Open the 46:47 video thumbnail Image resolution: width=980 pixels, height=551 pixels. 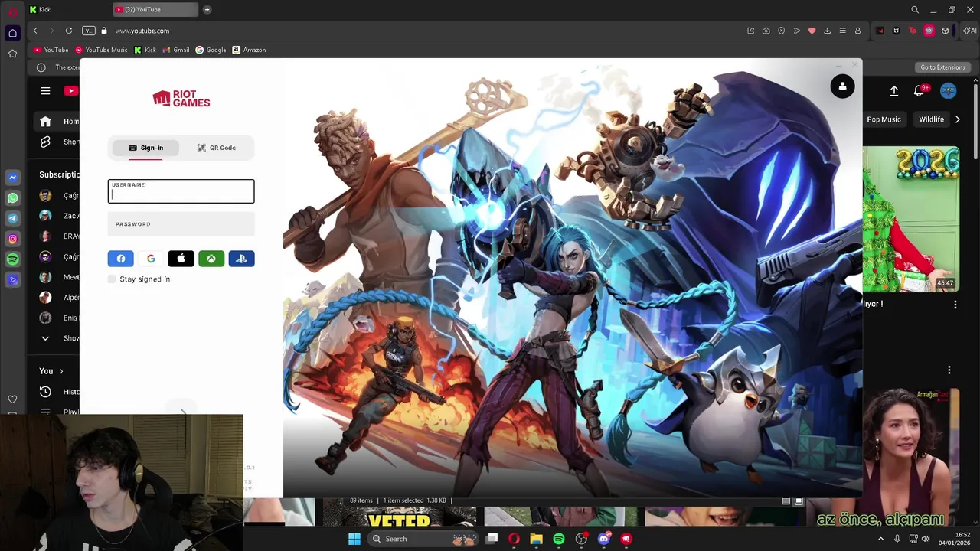pyautogui.click(x=911, y=220)
